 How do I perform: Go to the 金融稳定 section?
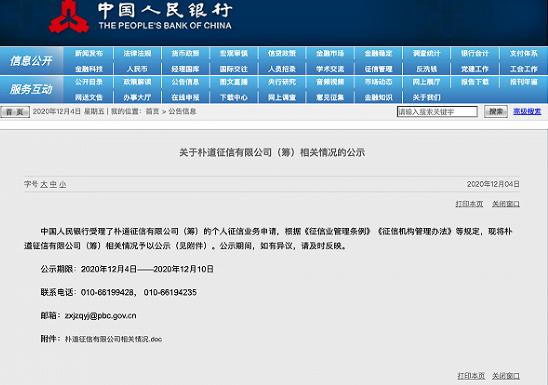[378, 53]
